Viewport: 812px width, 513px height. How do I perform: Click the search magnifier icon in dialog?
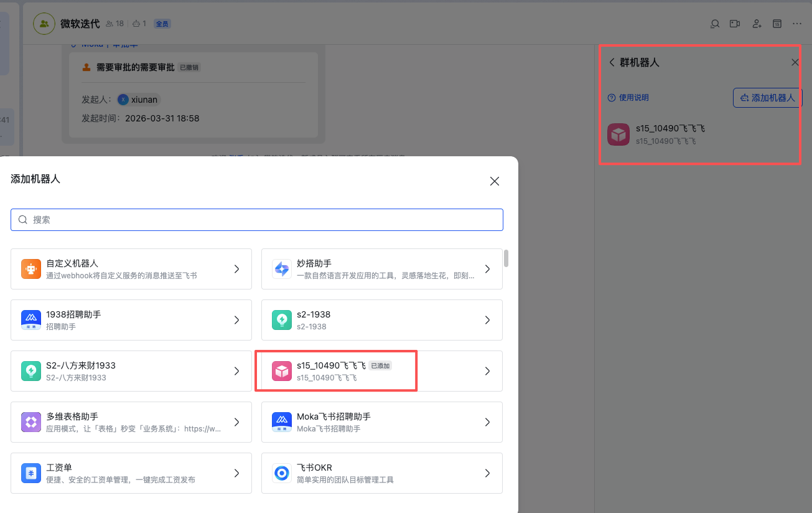pyautogui.click(x=23, y=220)
